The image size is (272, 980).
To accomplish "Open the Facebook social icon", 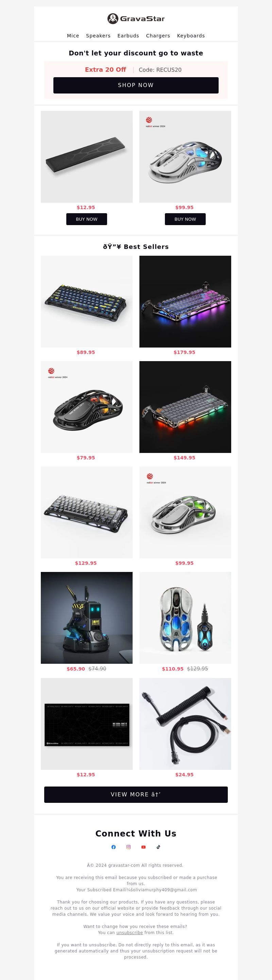I will (113, 847).
